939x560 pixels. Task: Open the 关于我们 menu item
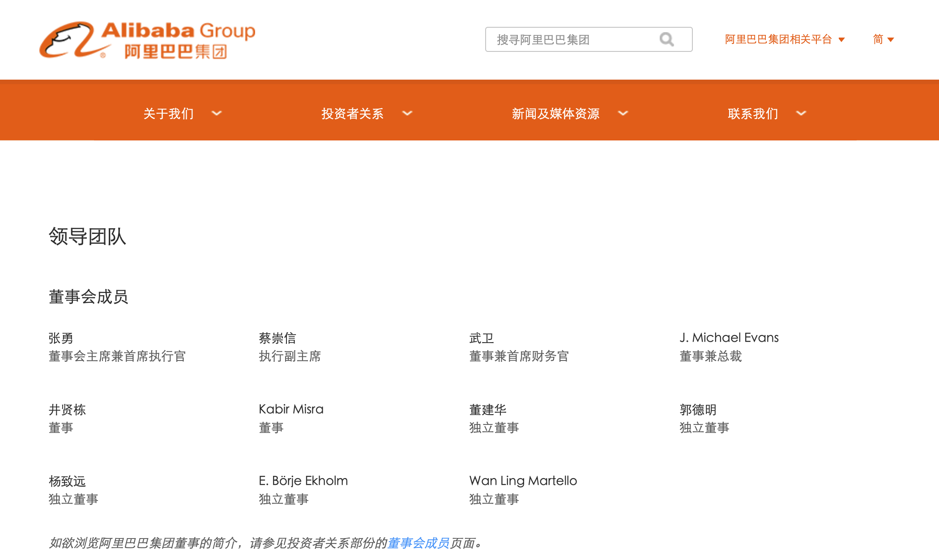168,114
